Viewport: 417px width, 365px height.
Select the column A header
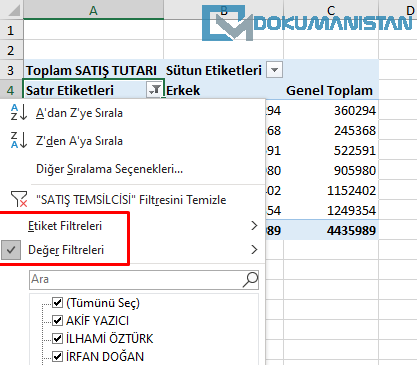(93, 10)
